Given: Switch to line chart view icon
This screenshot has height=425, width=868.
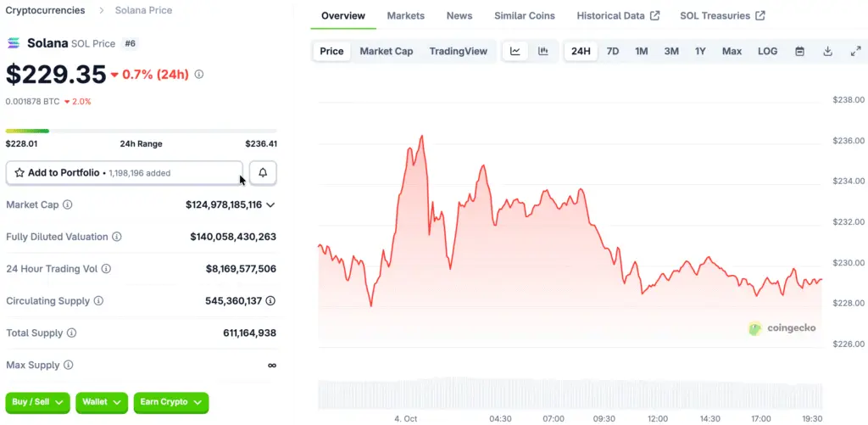Looking at the screenshot, I should [x=515, y=51].
